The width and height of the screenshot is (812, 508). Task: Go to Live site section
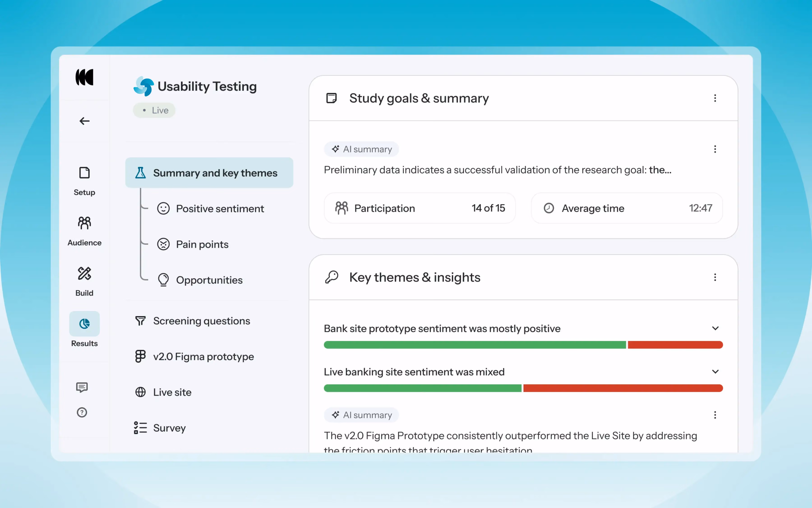(163, 392)
